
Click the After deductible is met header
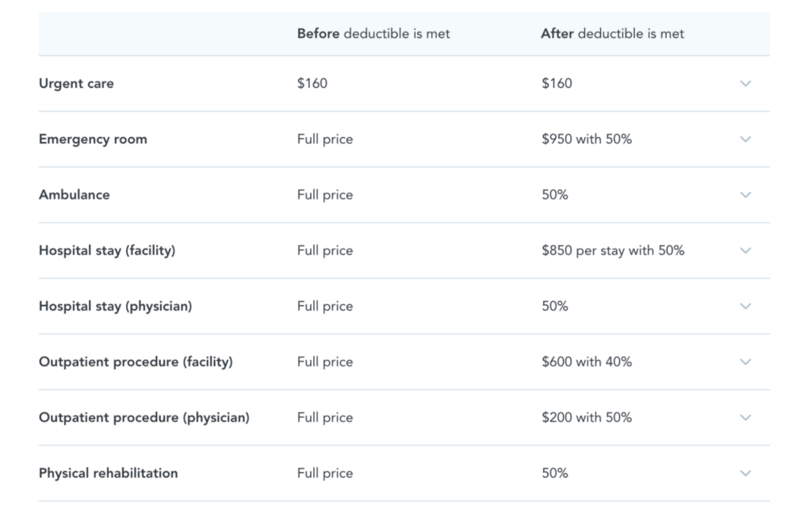(613, 33)
